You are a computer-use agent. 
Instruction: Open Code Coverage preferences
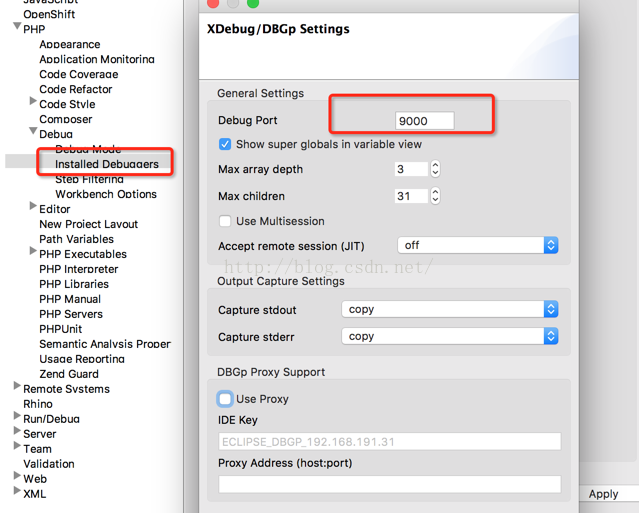(x=79, y=75)
